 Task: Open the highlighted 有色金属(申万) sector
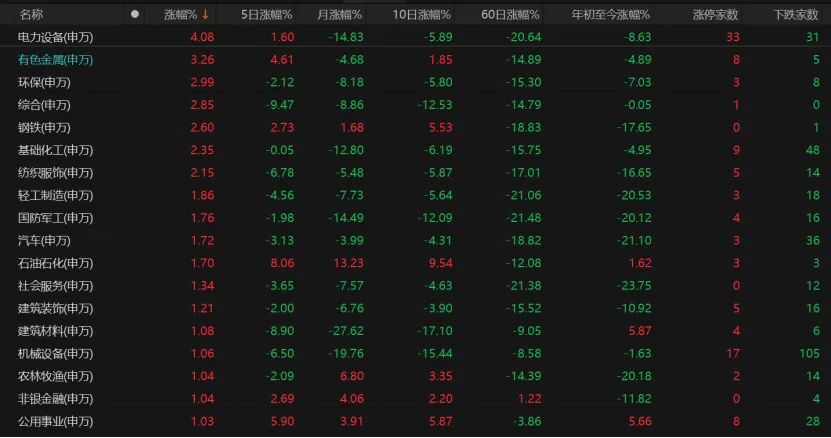click(x=55, y=60)
